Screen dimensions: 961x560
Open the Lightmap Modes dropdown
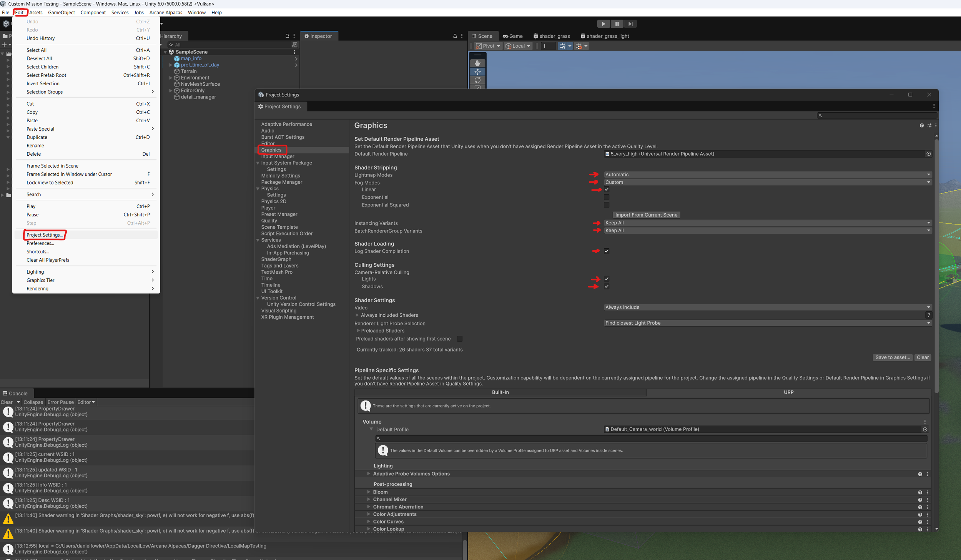[x=767, y=174]
